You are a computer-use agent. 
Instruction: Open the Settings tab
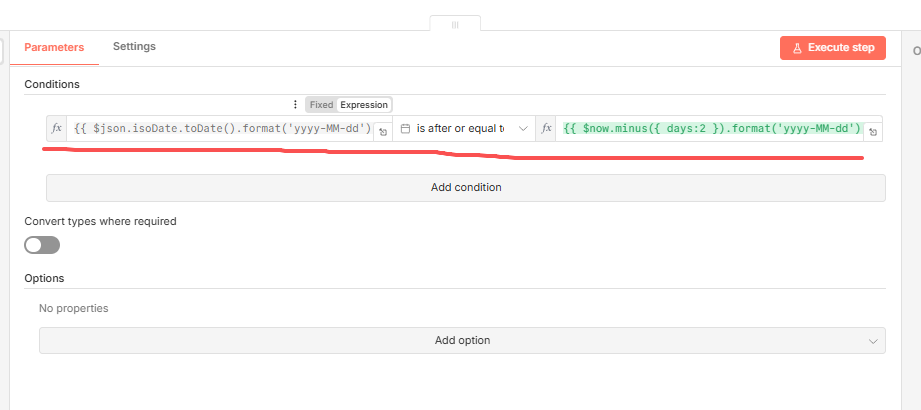134,46
